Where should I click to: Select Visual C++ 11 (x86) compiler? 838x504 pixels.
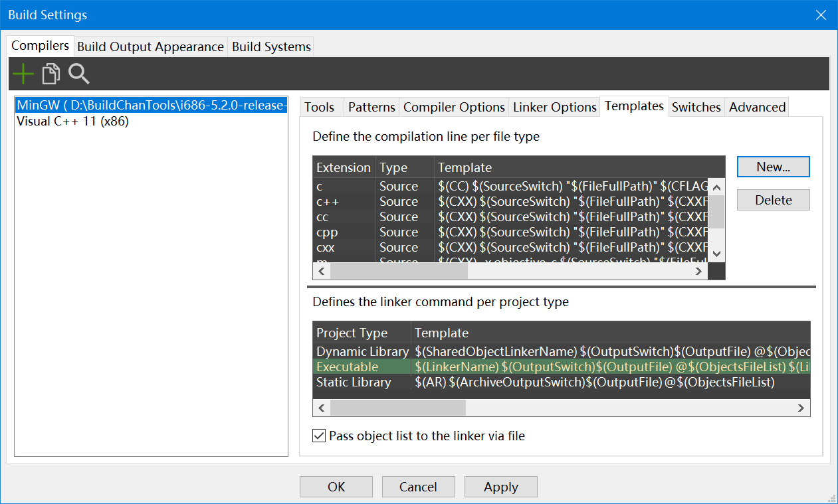pos(72,122)
